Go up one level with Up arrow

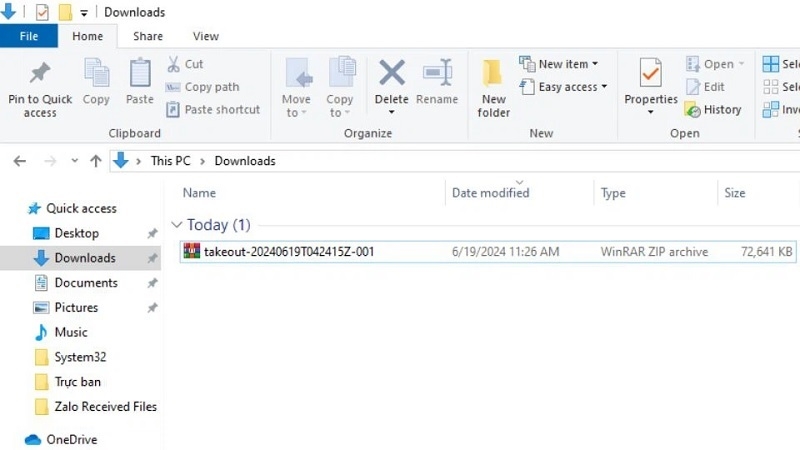[96, 161]
